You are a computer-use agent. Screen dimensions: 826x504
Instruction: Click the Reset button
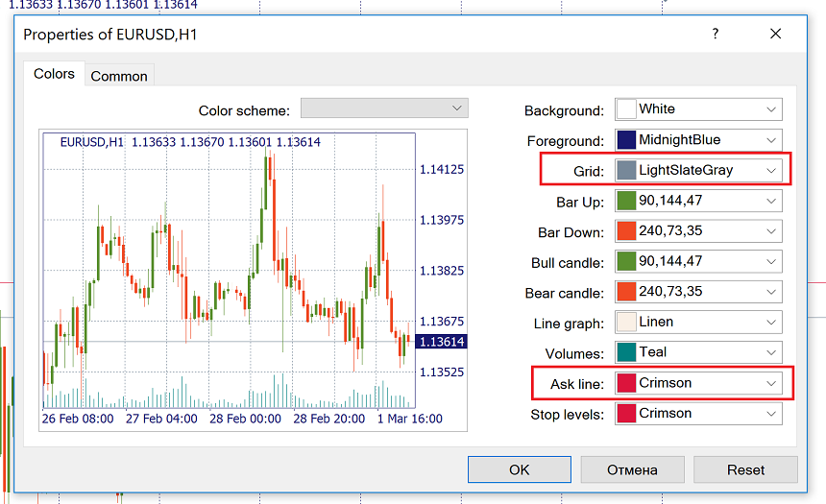click(745, 469)
